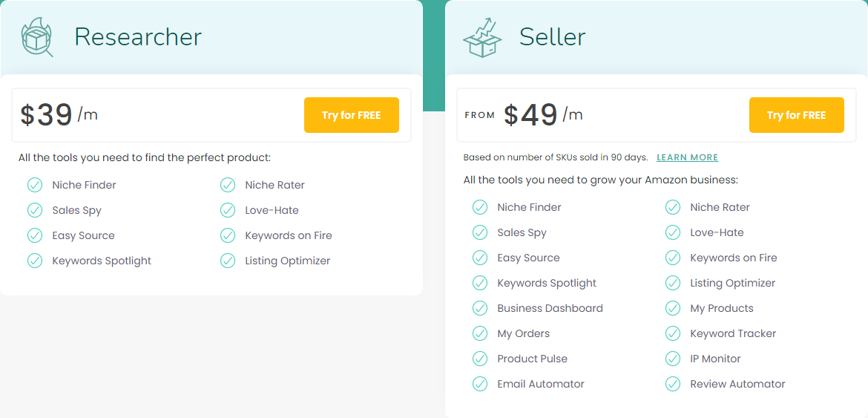Click the checkmark icon next to Review Automator
868x418 pixels.
673,384
